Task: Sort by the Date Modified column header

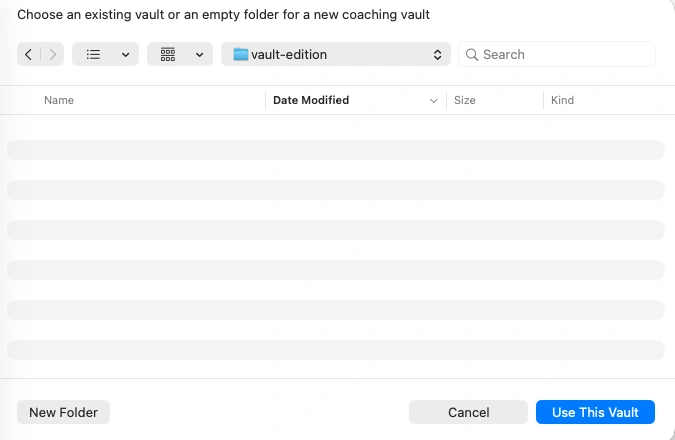Action: (x=311, y=100)
